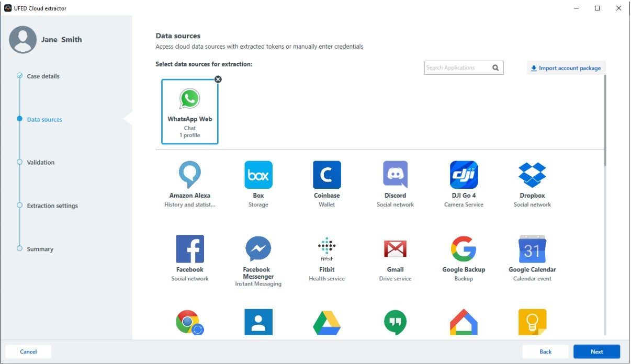Click the 'Data sources' page heading
Image resolution: width=631 pixels, height=364 pixels.
point(178,36)
